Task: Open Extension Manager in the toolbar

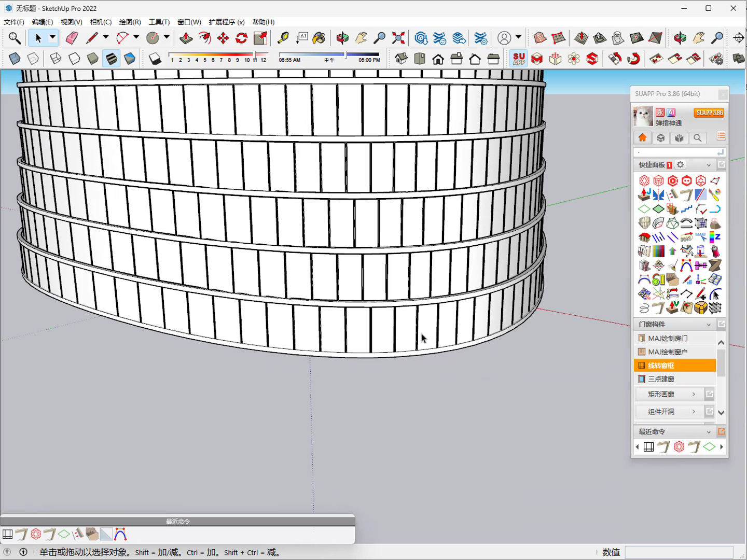Action: click(x=481, y=38)
